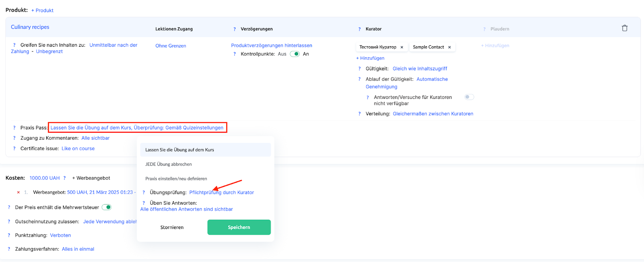Toggle the Kontrollpunkte switch

tap(295, 54)
